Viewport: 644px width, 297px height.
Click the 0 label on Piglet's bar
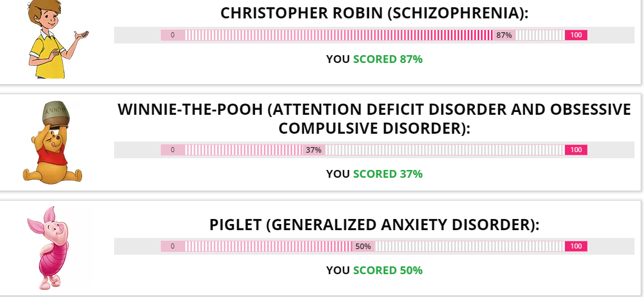(173, 246)
